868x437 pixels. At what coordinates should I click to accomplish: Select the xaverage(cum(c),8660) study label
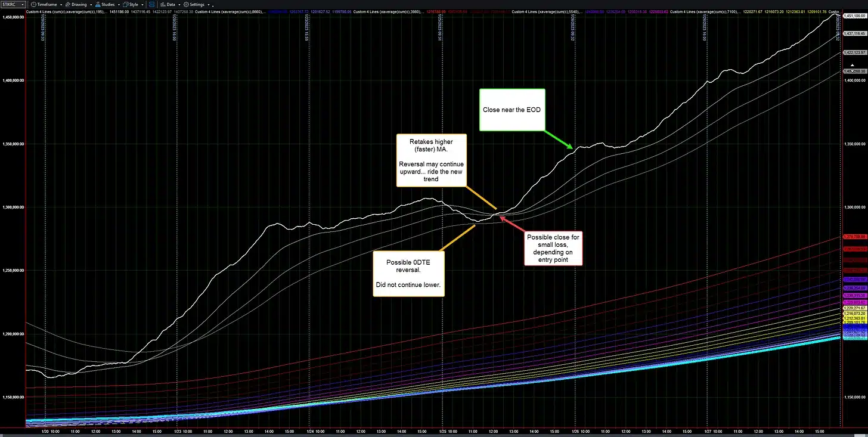tap(231, 12)
